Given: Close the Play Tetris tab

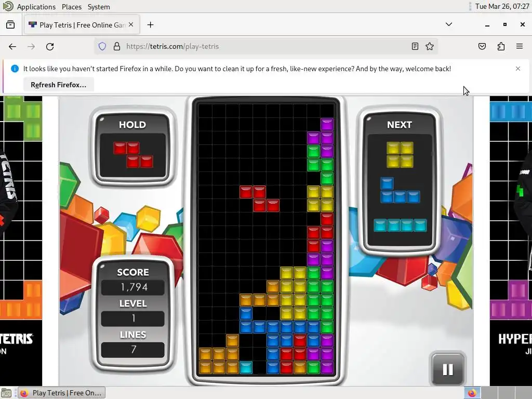Looking at the screenshot, I should point(131,25).
